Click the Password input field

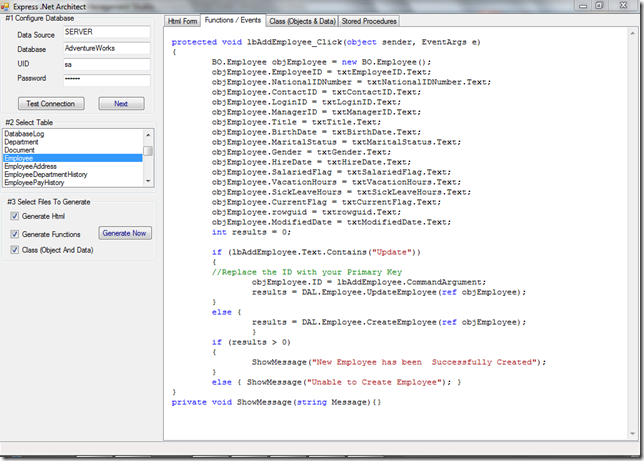point(105,79)
